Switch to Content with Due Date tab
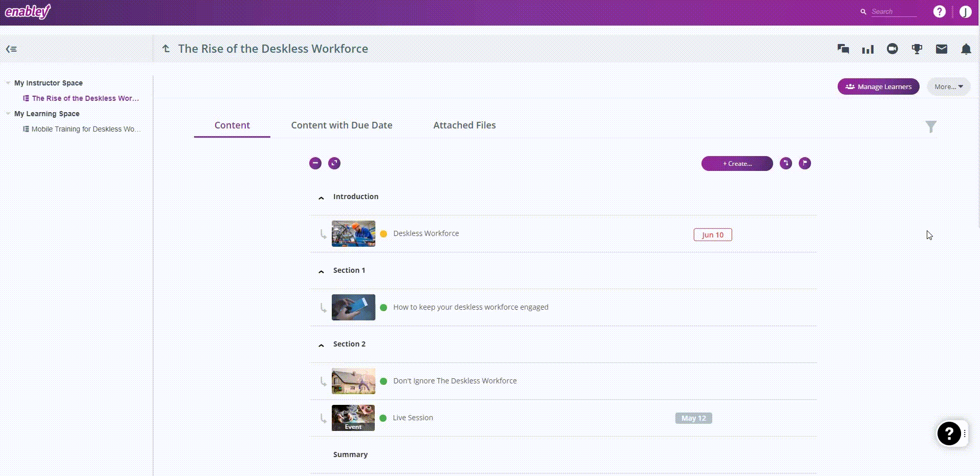 pos(342,125)
